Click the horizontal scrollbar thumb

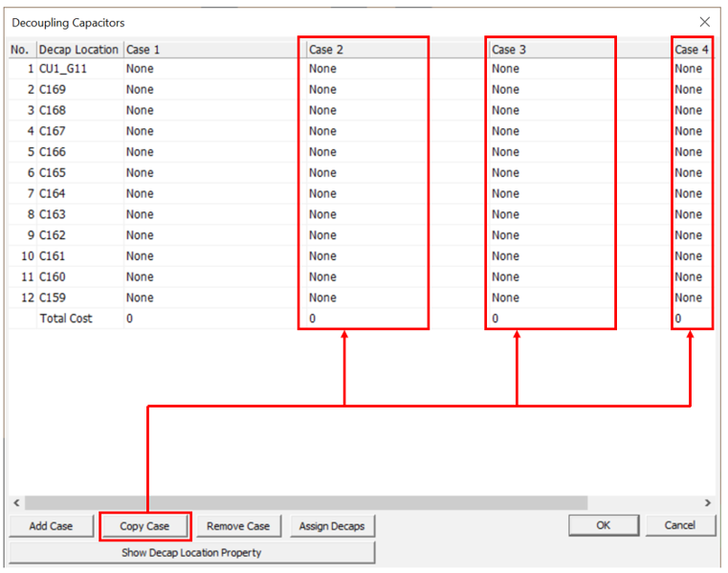click(x=306, y=503)
